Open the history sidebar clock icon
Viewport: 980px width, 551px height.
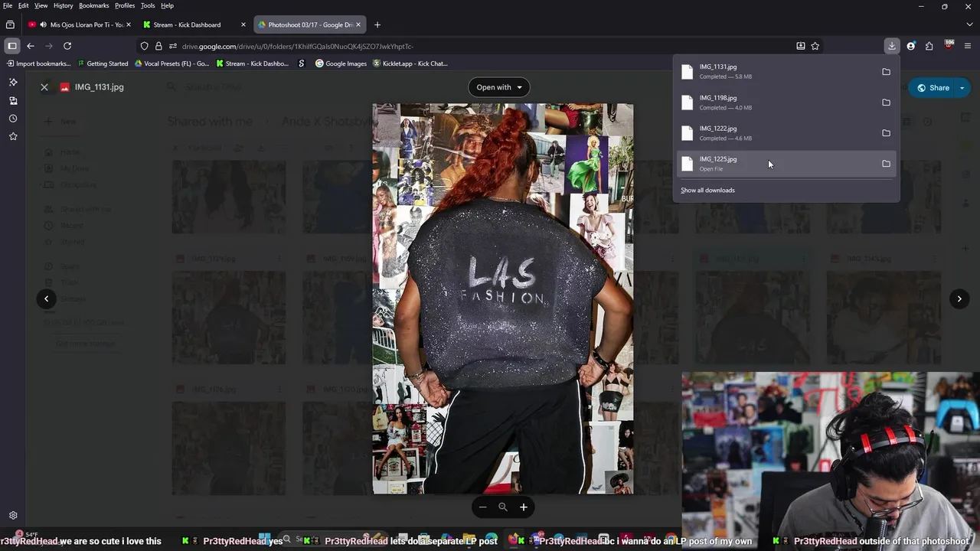pyautogui.click(x=13, y=119)
